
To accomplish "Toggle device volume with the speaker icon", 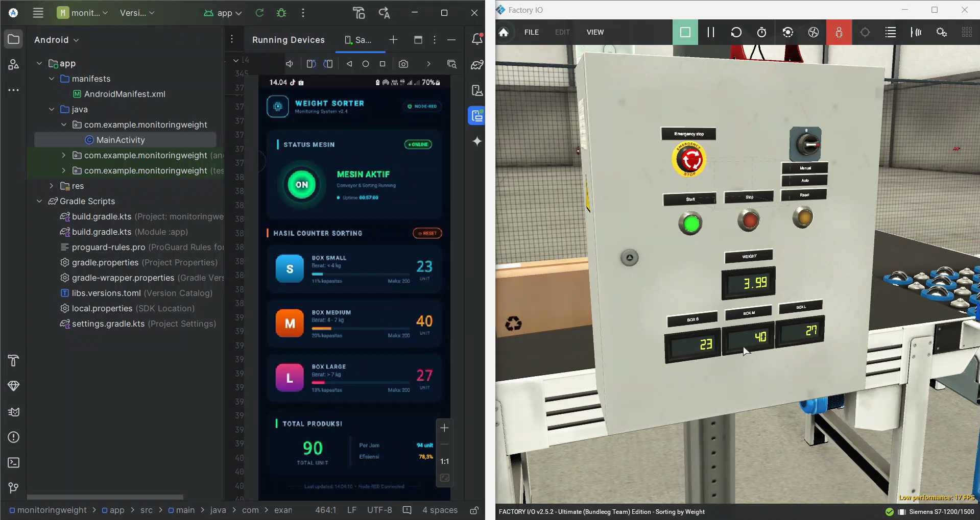I will tap(290, 64).
